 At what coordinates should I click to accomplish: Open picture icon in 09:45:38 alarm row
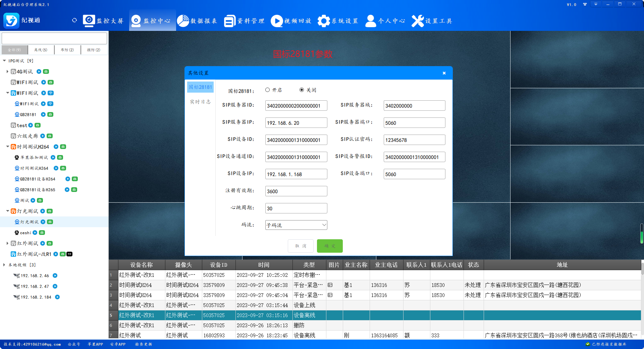tap(330, 285)
